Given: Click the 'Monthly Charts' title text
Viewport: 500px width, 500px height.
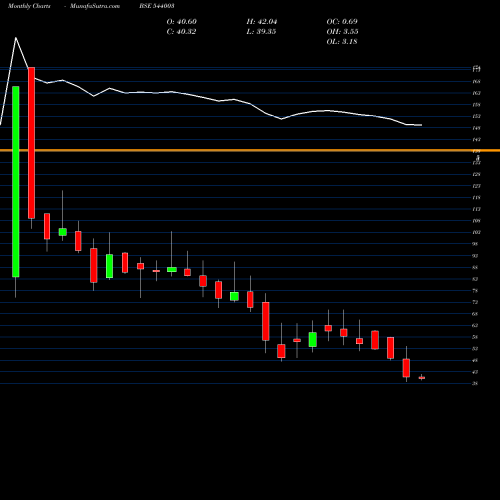Looking at the screenshot, I should click(x=29, y=6).
